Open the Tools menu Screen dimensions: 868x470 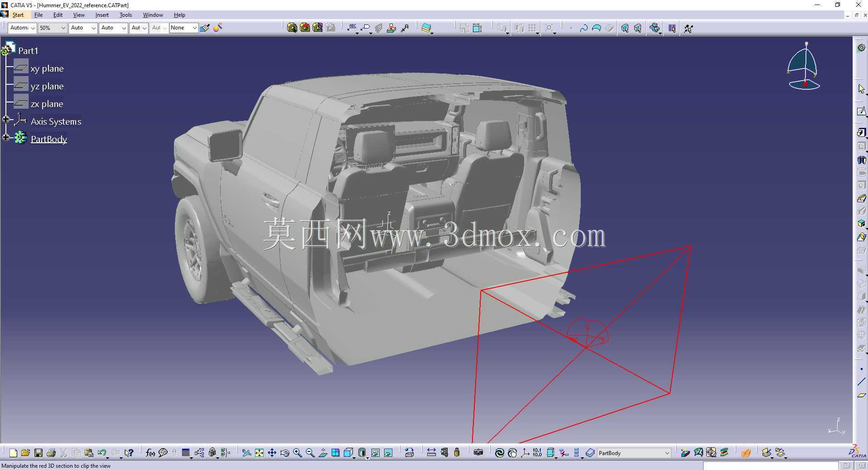pyautogui.click(x=125, y=15)
